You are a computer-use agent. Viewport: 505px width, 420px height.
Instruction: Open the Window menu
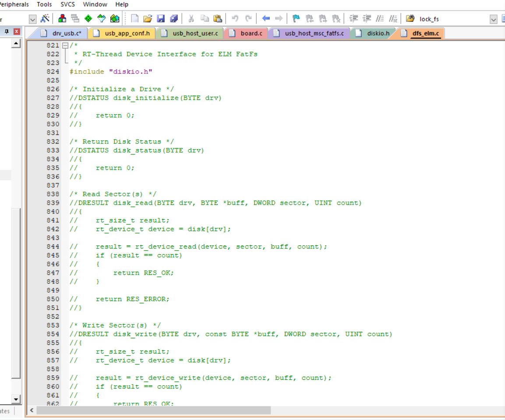(95, 4)
